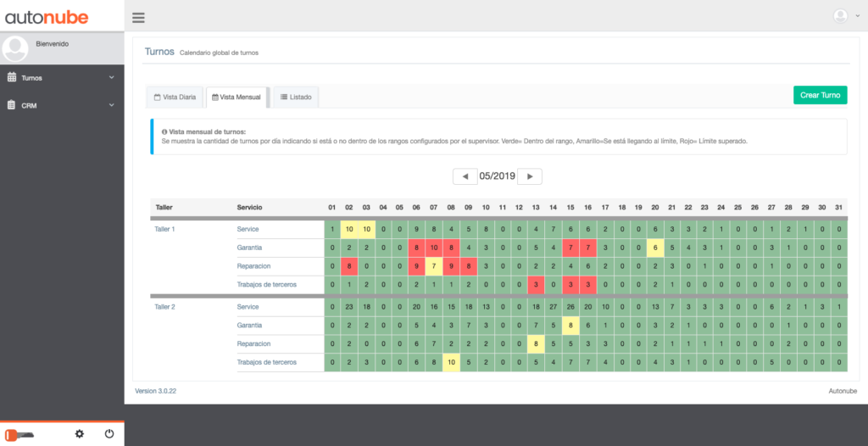Screen dimensions: 868x446
Task: Open the user avatar in top bar
Action: click(840, 16)
